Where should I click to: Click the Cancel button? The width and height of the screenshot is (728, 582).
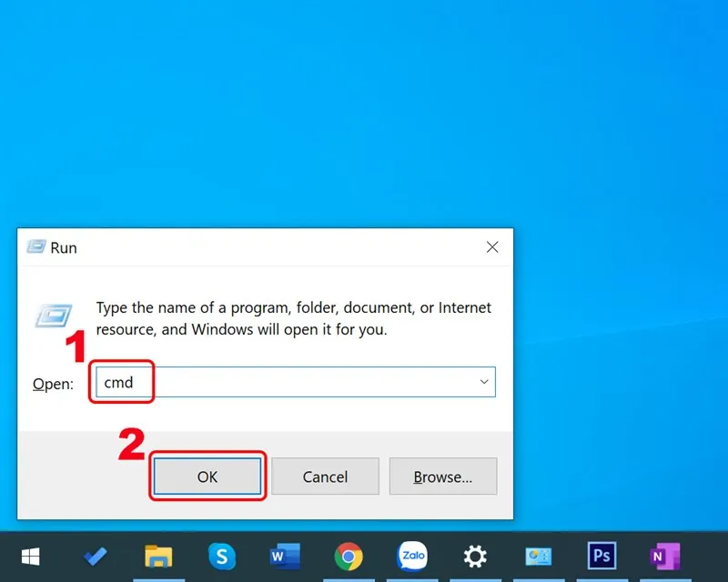click(325, 476)
